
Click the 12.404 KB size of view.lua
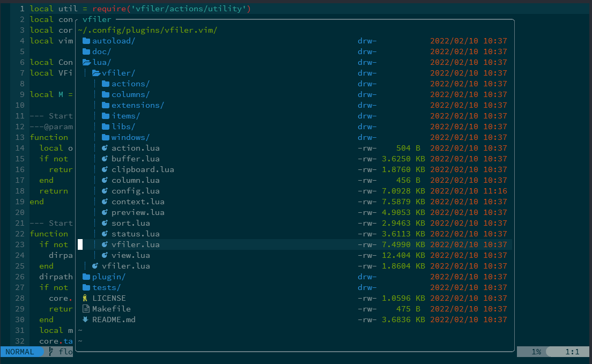click(403, 255)
